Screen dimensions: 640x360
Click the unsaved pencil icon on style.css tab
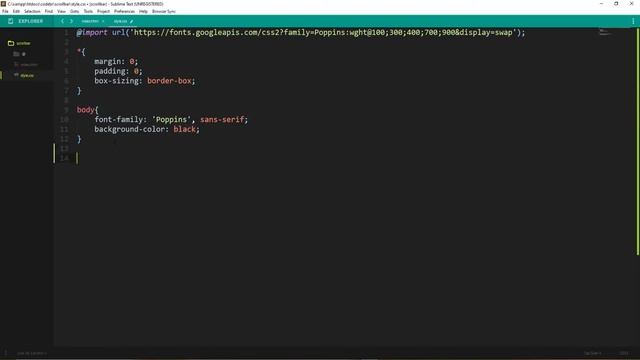coord(131,21)
